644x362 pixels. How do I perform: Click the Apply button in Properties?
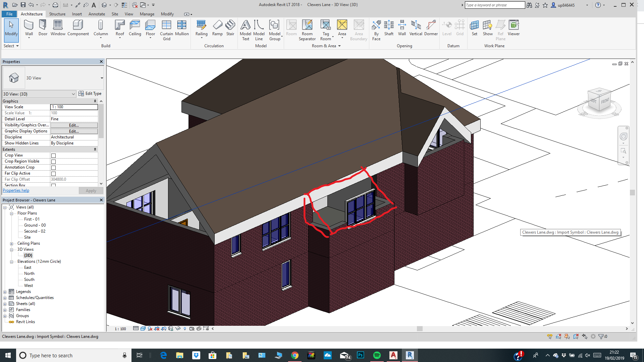pos(91,190)
